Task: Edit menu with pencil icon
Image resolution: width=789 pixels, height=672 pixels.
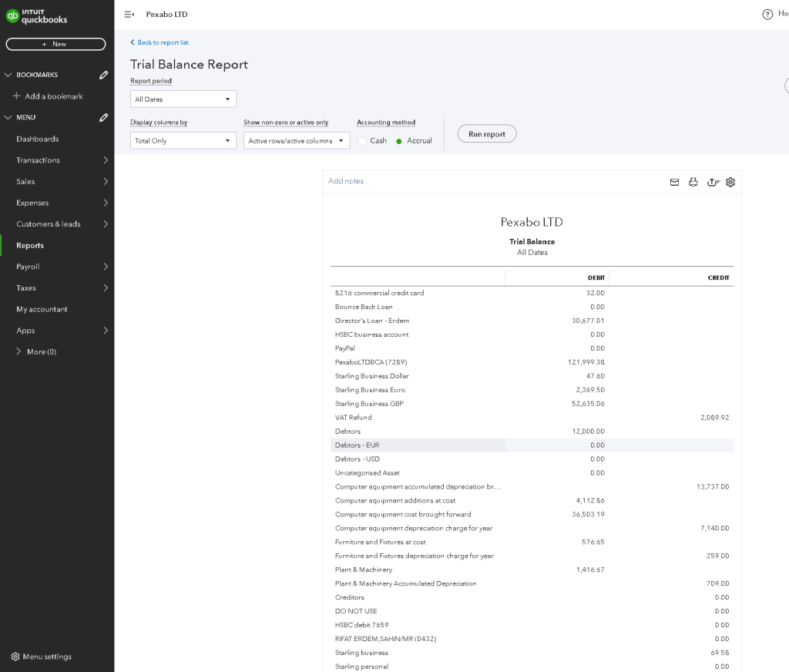Action: 104,117
